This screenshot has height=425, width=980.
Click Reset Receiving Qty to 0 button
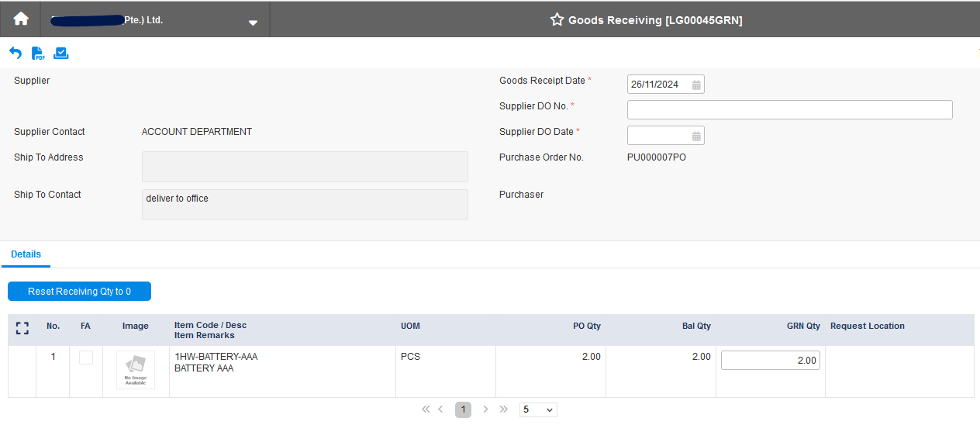(79, 291)
